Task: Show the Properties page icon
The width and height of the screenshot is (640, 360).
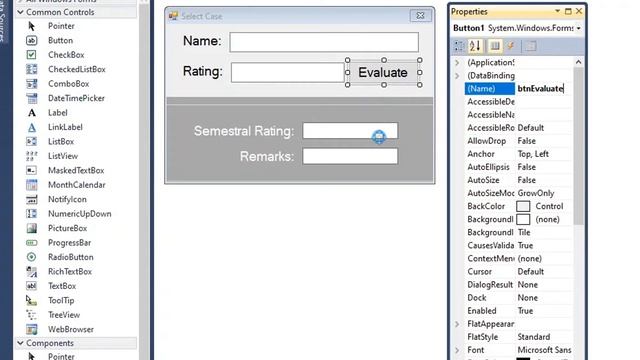Action: click(x=495, y=46)
